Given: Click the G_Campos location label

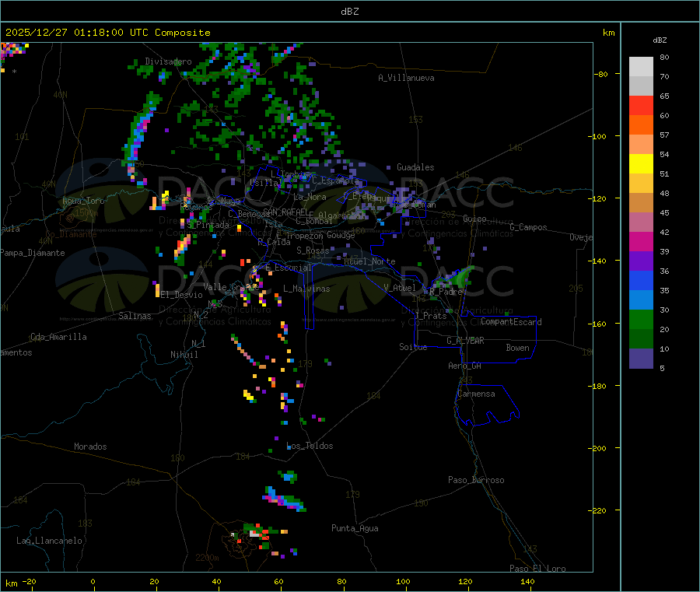Looking at the screenshot, I should (x=529, y=227).
